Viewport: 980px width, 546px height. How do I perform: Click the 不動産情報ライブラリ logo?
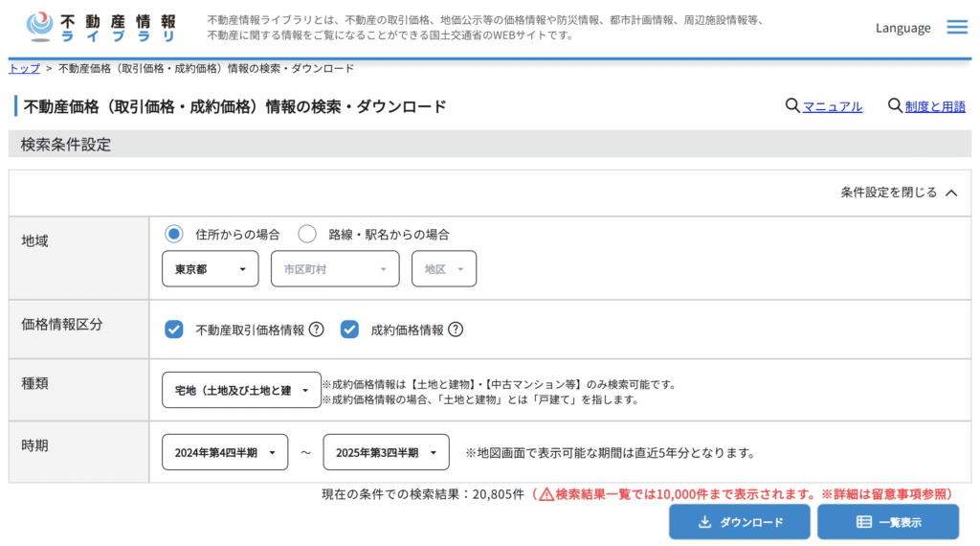101,27
